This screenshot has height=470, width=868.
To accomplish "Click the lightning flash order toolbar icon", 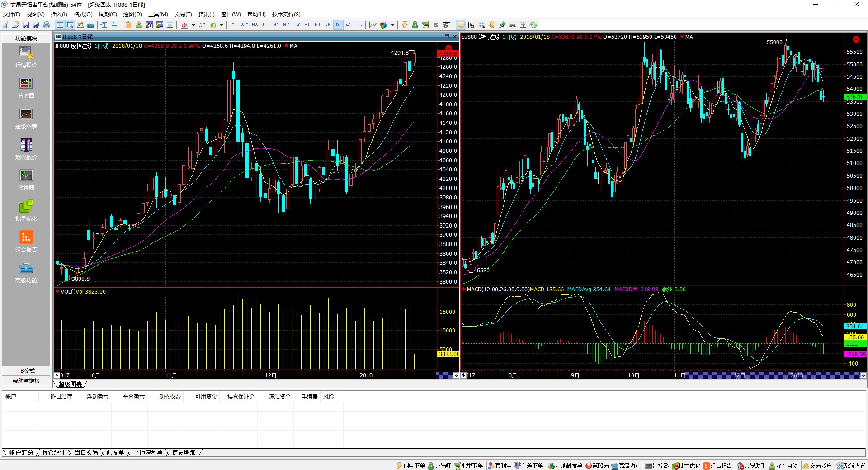I will pos(405,25).
